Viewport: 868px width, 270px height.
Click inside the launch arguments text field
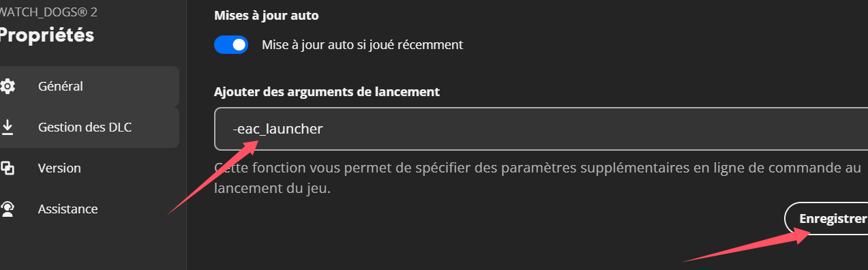(541, 128)
